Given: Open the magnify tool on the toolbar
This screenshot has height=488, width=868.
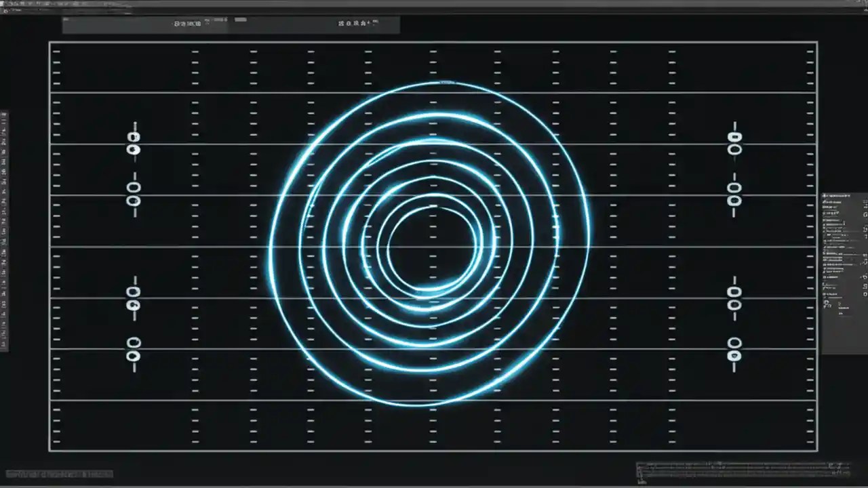Looking at the screenshot, I should coord(184,22).
